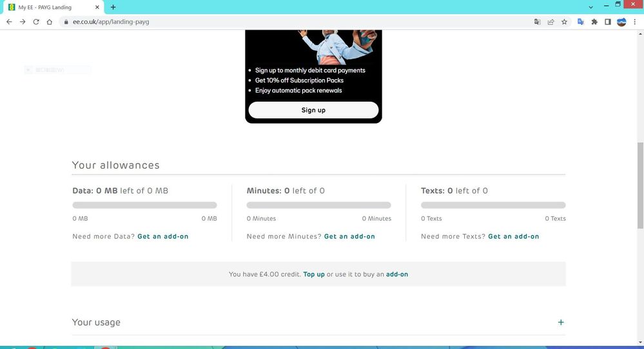Click the address bar showing ee.co.uk

pyautogui.click(x=290, y=21)
